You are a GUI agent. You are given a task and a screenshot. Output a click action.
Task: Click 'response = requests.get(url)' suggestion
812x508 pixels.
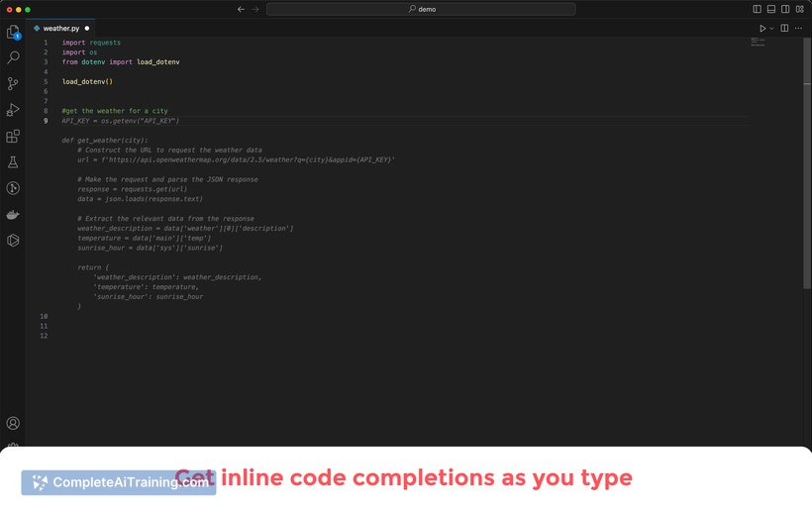click(132, 189)
